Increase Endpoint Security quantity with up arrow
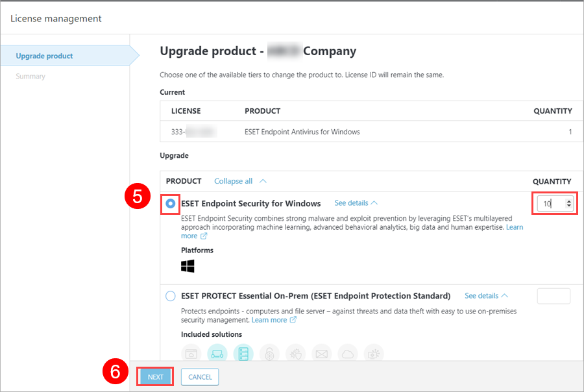This screenshot has height=392, width=584. [x=568, y=201]
